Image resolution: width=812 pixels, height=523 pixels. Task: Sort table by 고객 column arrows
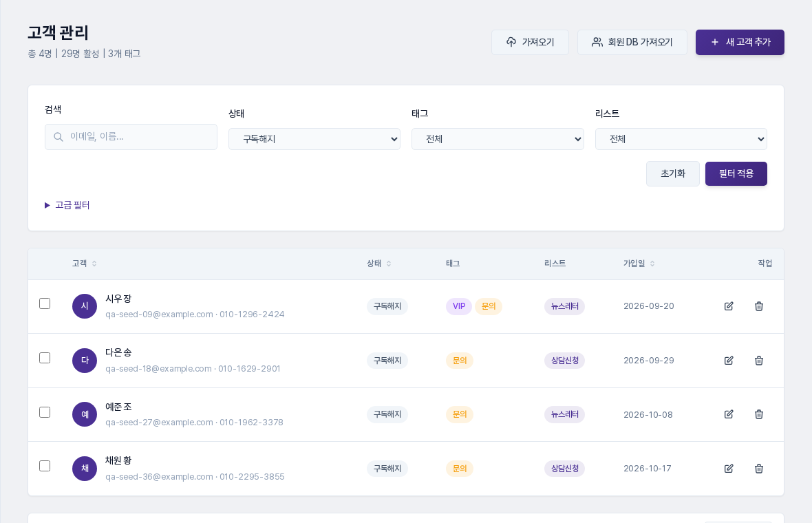point(94,264)
